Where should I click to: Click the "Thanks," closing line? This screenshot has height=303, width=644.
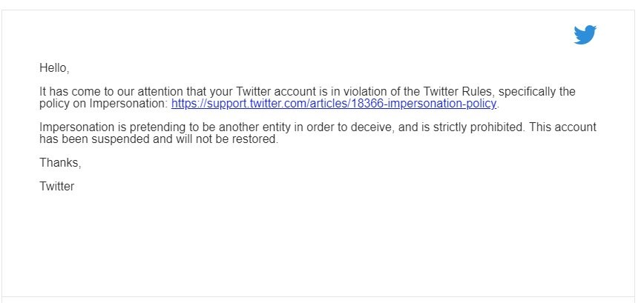coord(60,163)
